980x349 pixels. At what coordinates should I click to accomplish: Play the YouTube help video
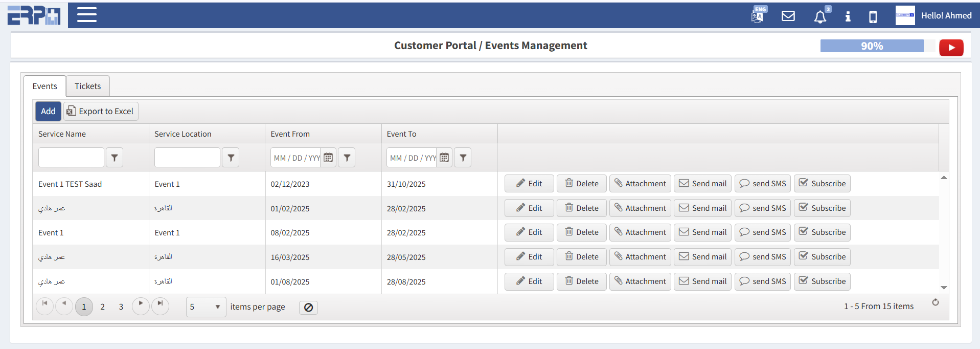point(951,48)
